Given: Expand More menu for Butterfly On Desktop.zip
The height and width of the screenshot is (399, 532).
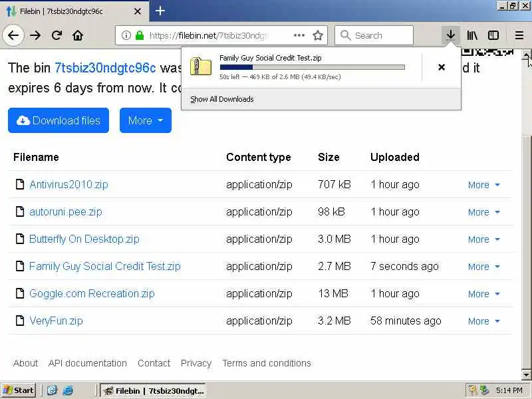Looking at the screenshot, I should (x=484, y=239).
